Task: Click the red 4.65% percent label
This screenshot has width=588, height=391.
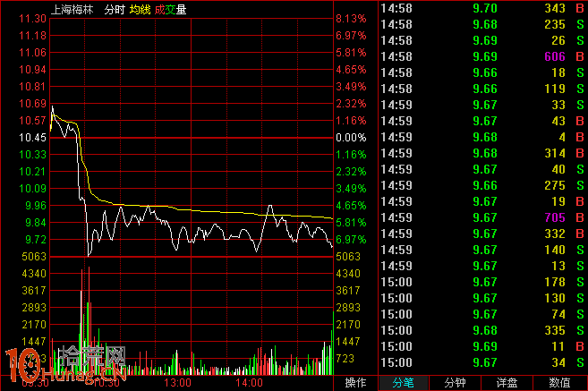Action: (x=351, y=70)
